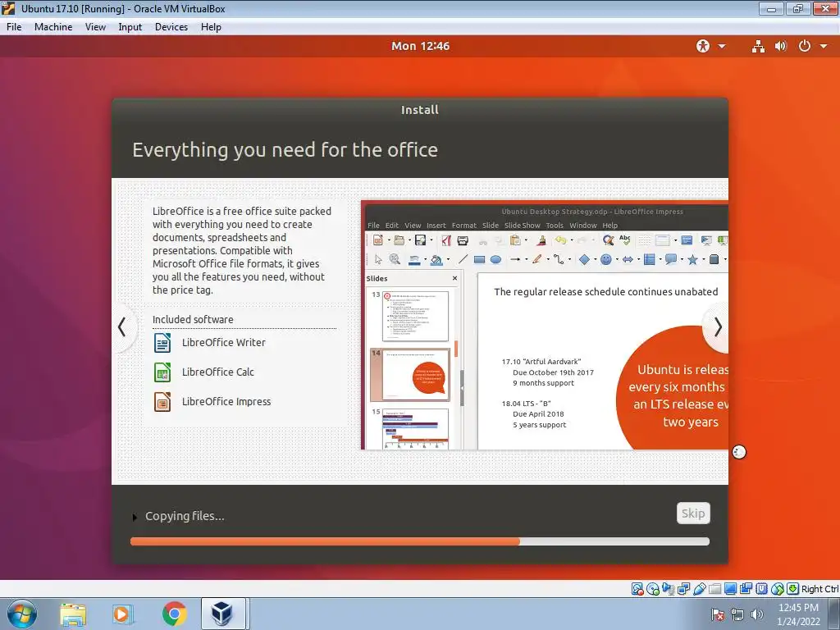This screenshot has width=840, height=630.
Task: Click the CPU virtualization indicator
Action: [761, 589]
